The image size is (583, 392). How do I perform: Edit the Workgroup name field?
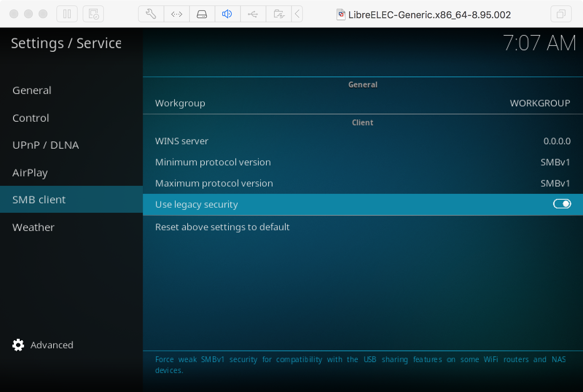pyautogui.click(x=363, y=103)
